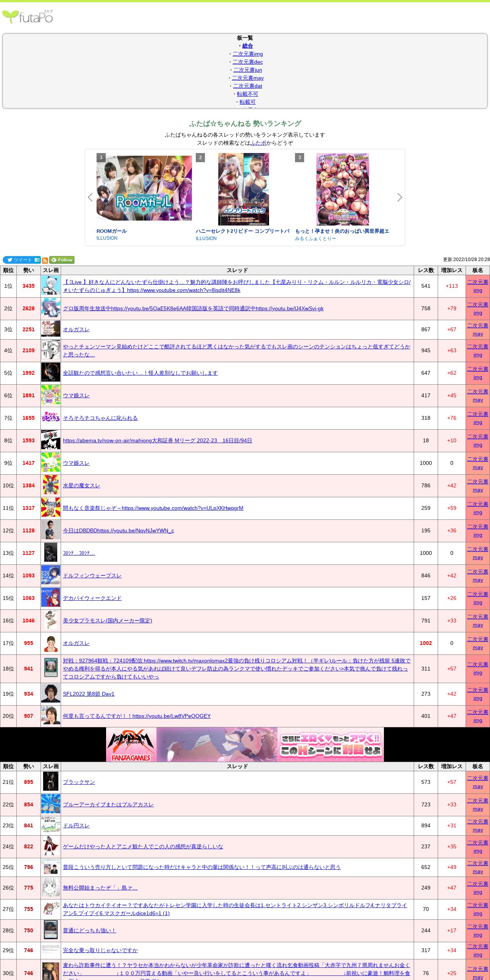490x980 pixels.
Task: Click the rank 23 ドル円スレ chart thumbnail
Action: 51,825
